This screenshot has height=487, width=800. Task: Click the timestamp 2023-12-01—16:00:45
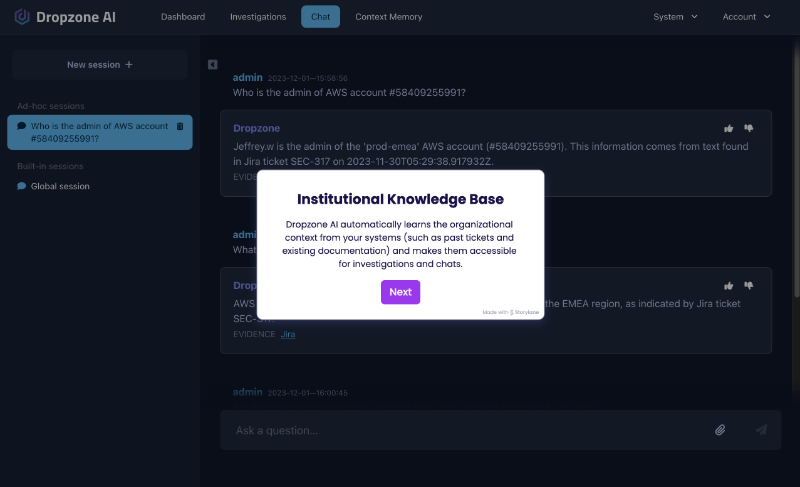click(308, 393)
